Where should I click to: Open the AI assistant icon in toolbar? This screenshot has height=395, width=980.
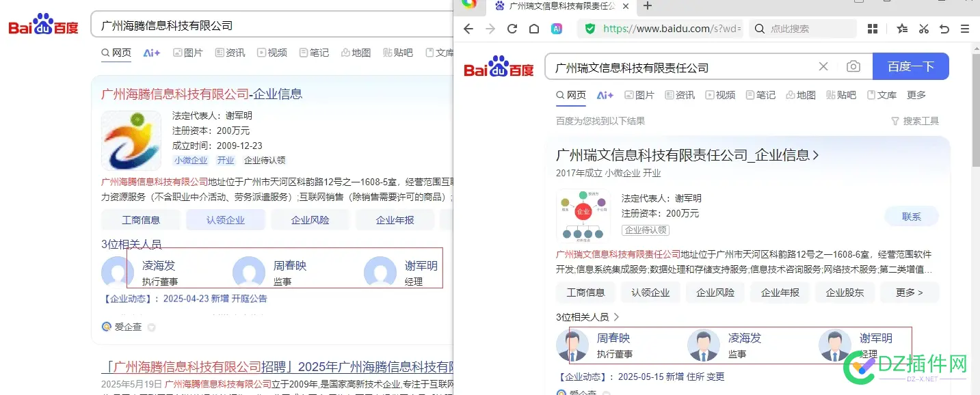point(557,29)
